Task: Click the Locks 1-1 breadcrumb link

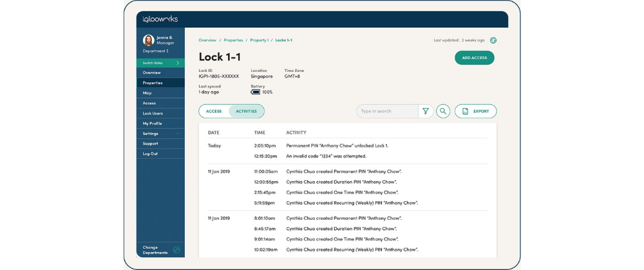Action: coord(284,40)
